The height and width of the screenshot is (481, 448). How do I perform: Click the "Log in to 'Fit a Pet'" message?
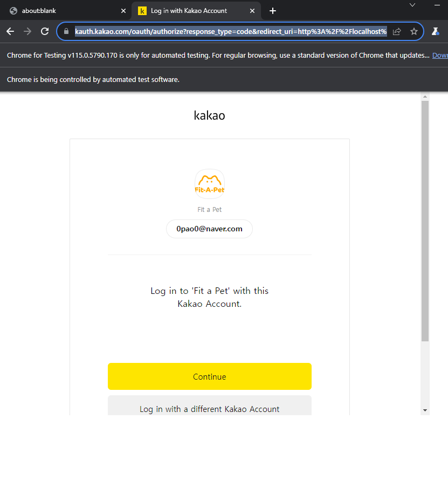(x=209, y=297)
